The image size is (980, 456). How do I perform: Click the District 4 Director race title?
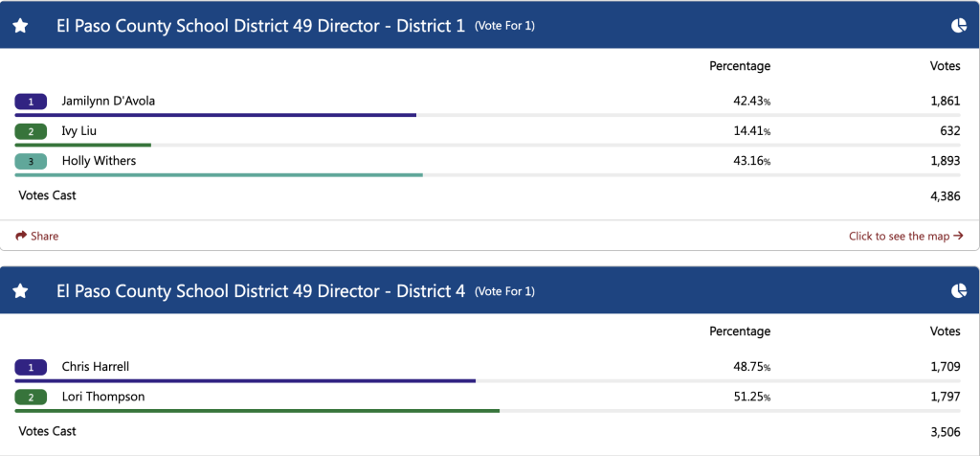coord(260,291)
